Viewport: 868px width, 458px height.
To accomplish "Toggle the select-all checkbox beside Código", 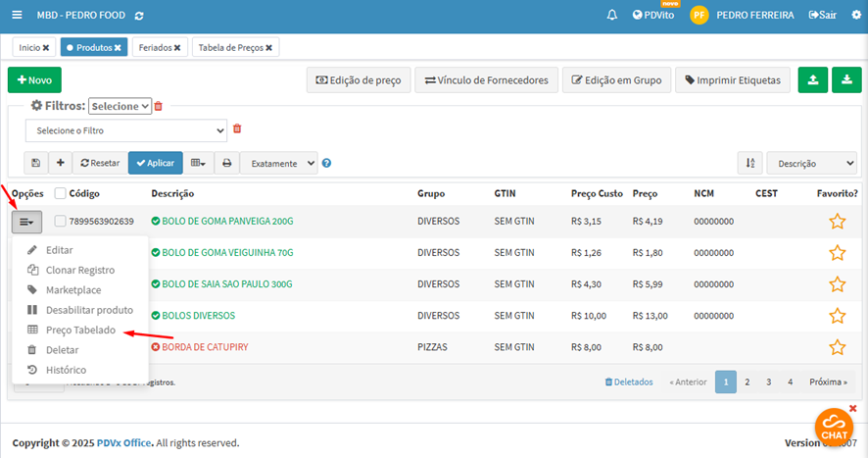I will tap(61, 193).
